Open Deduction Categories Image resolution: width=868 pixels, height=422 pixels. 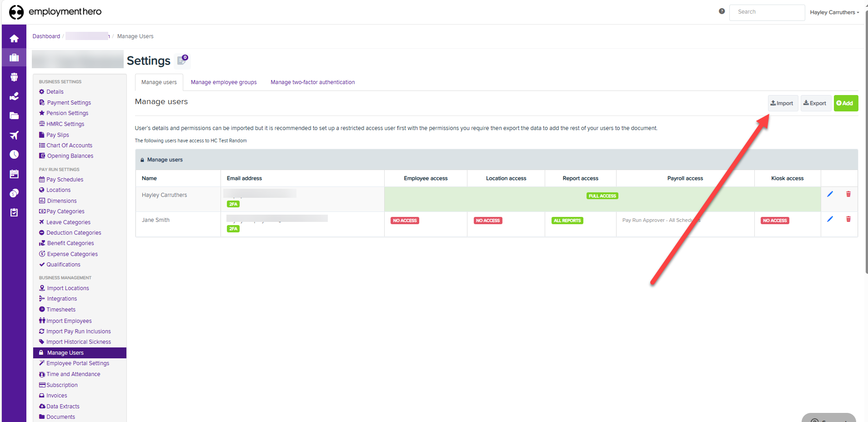[70, 233]
